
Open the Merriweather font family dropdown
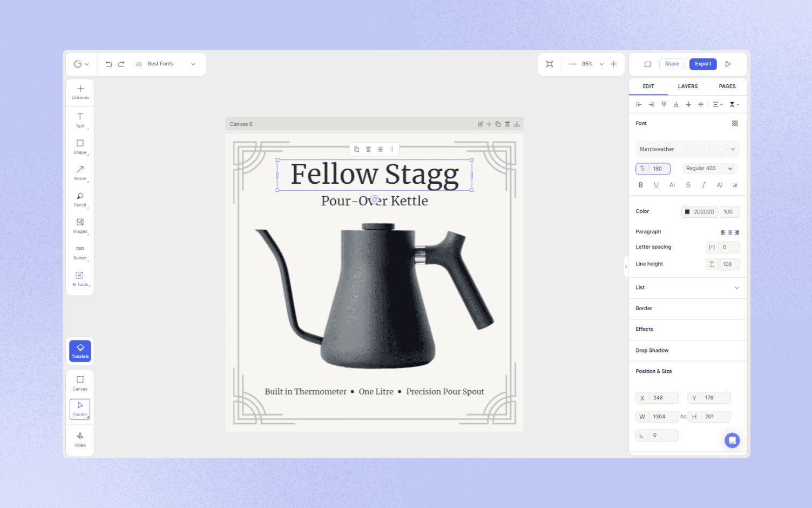tap(687, 149)
